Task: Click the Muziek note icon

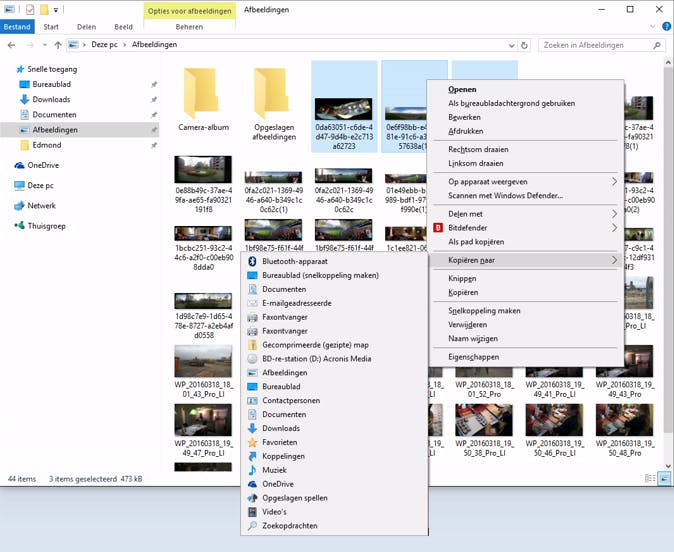Action: click(253, 470)
